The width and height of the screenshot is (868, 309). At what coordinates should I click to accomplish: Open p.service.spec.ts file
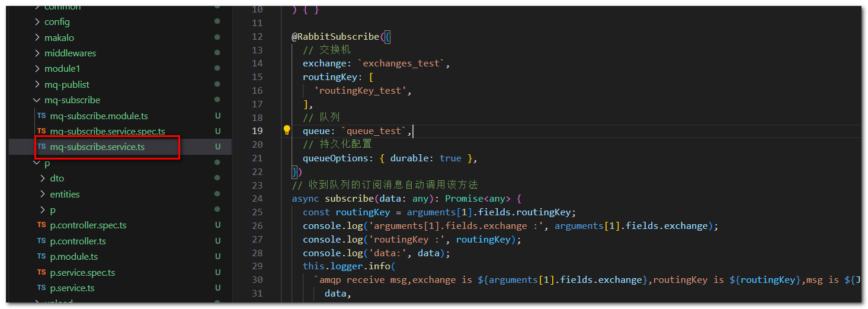(x=82, y=272)
